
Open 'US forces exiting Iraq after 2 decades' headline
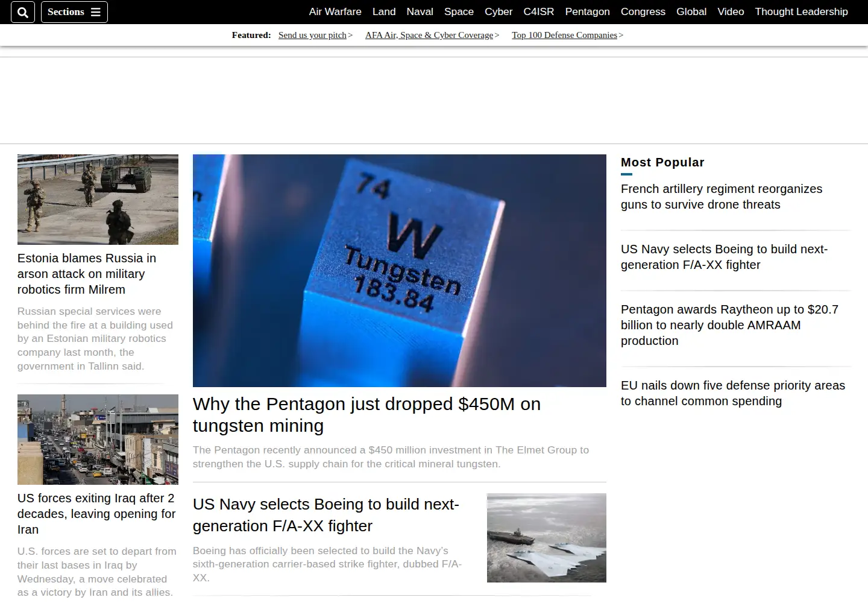pyautogui.click(x=96, y=514)
